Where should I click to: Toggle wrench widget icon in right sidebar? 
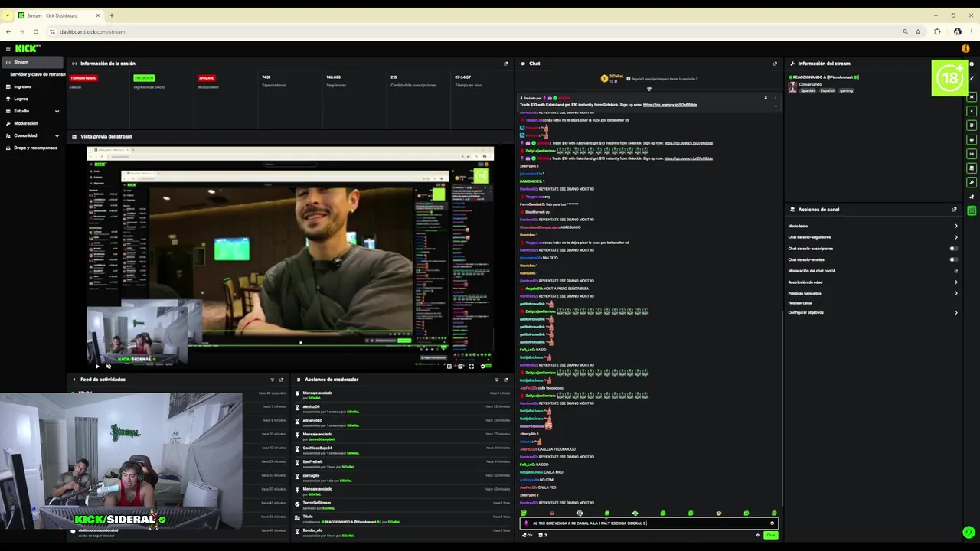click(x=972, y=182)
